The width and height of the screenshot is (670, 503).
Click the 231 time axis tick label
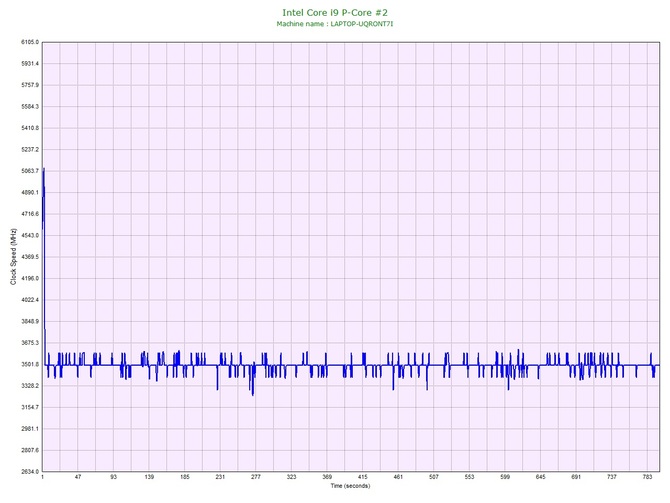point(220,477)
